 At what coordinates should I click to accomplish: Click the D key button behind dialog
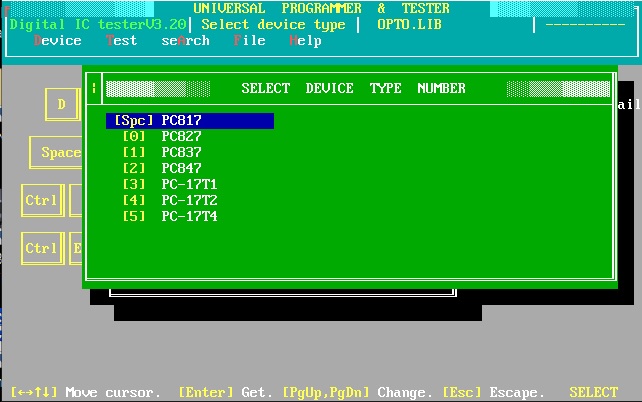62,104
